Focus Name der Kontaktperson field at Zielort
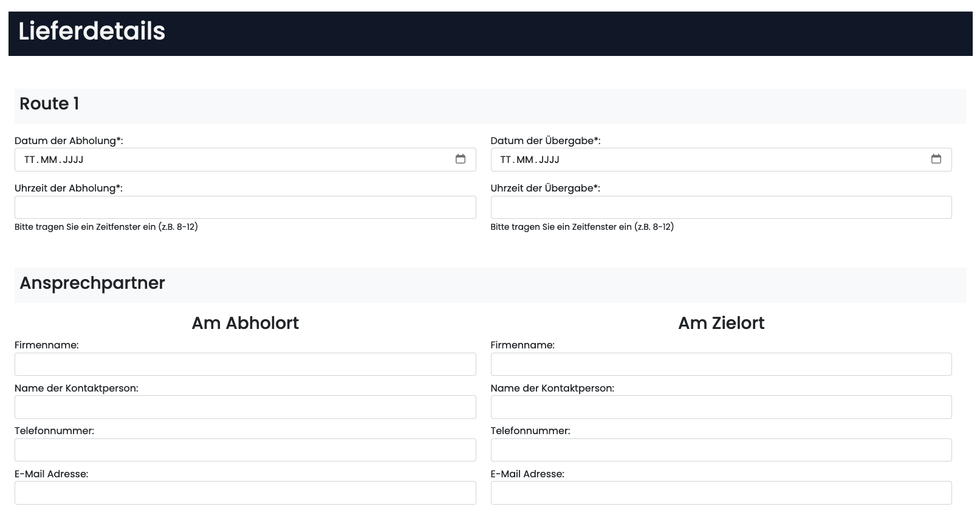This screenshot has width=980, height=515. click(x=721, y=407)
